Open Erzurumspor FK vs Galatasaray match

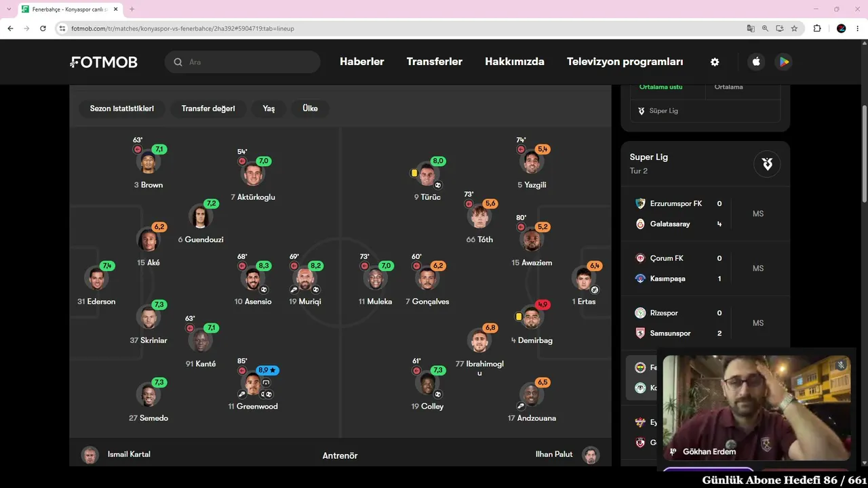(x=706, y=213)
